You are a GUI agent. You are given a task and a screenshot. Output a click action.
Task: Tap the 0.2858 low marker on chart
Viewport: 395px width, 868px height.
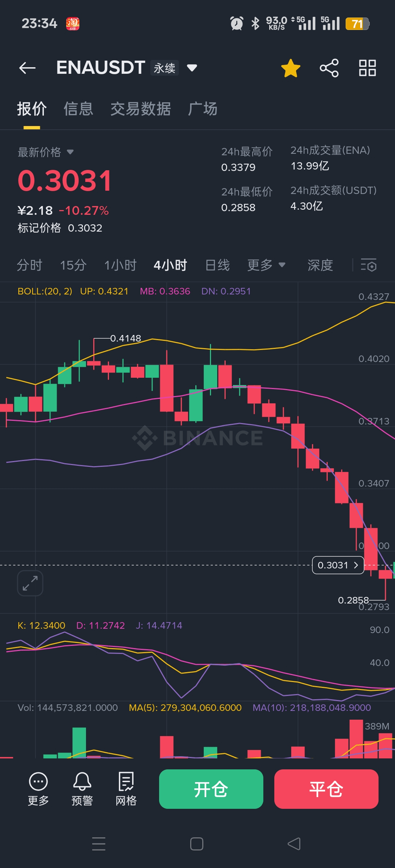pyautogui.click(x=353, y=600)
